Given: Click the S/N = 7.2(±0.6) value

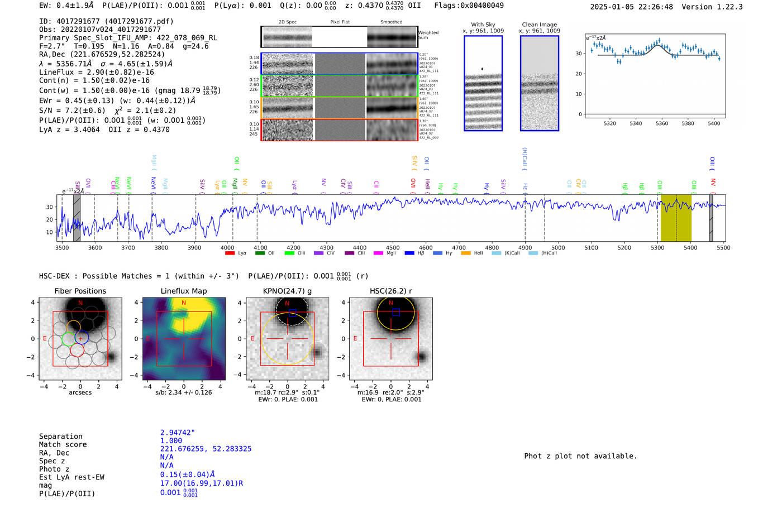Looking at the screenshot, I should pos(72,111).
